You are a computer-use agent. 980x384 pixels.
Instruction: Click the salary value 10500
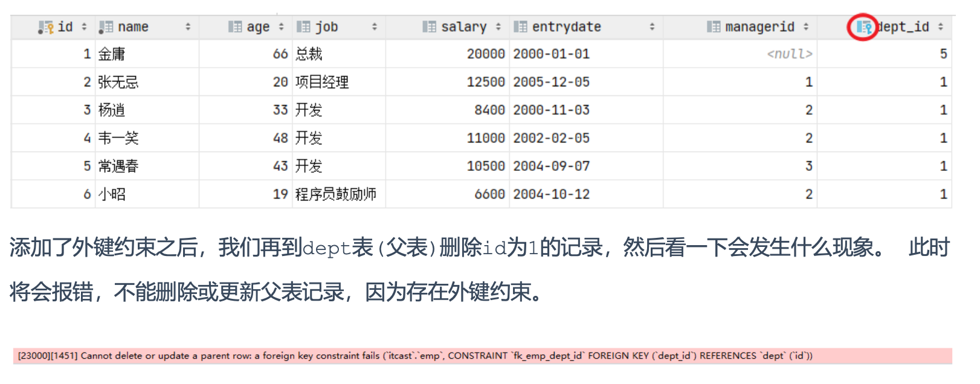tap(486, 166)
